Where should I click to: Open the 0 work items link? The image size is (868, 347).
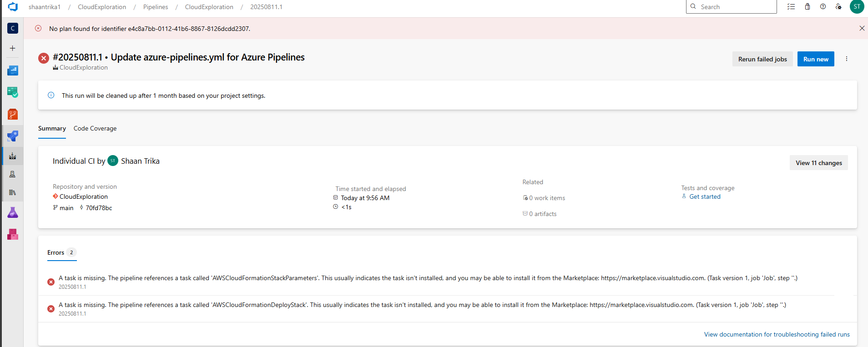coord(544,198)
